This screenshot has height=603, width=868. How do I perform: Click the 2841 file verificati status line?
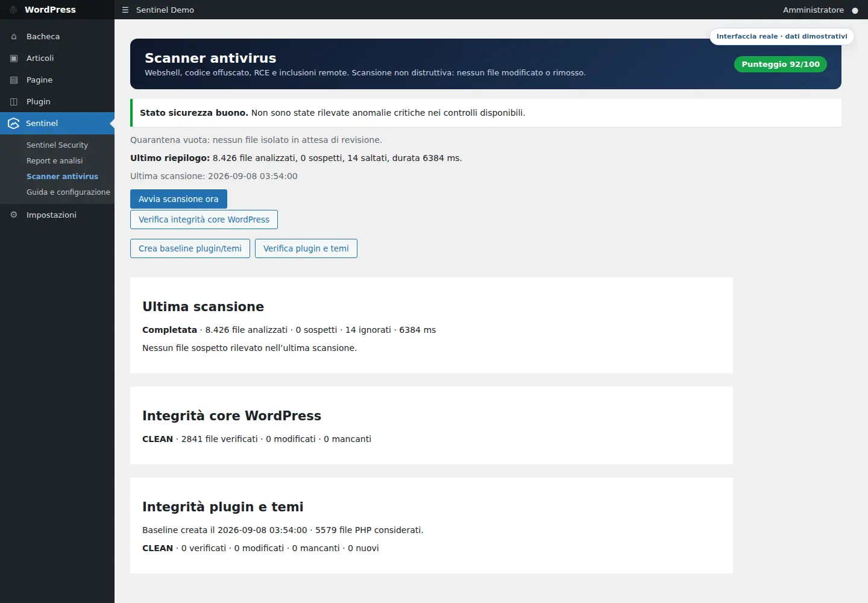click(257, 439)
